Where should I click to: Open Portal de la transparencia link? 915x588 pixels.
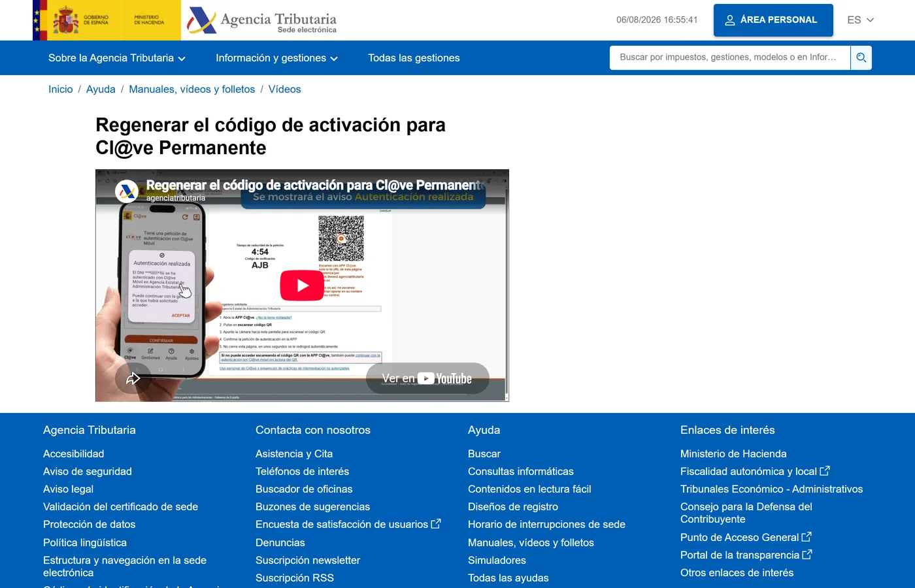(740, 555)
